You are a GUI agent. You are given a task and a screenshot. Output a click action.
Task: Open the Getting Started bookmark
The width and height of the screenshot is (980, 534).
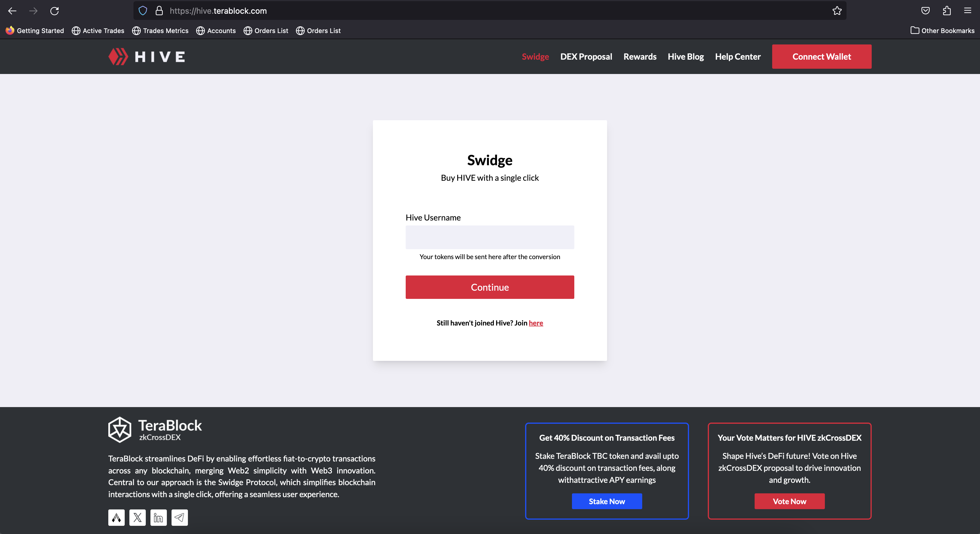point(35,30)
